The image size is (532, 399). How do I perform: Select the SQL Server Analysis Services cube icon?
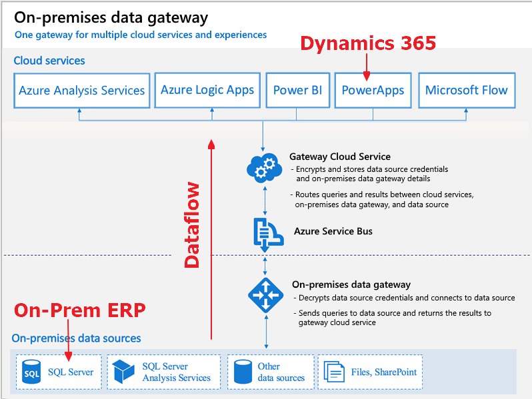point(123,372)
